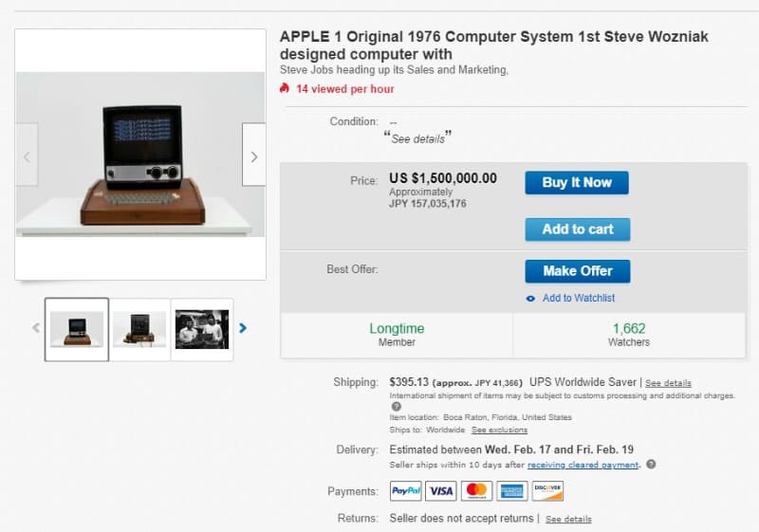Open the See exclusions link

500,430
